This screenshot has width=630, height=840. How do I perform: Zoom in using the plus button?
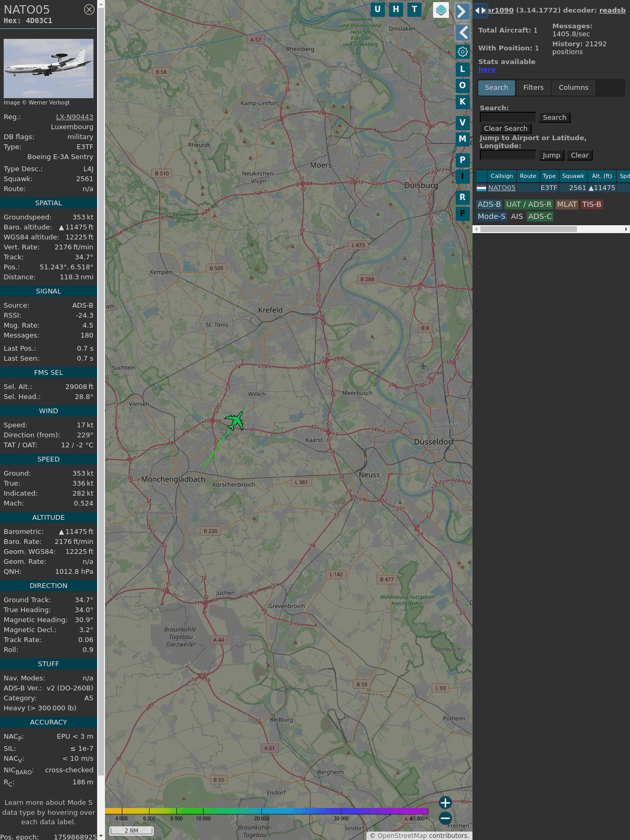click(445, 803)
